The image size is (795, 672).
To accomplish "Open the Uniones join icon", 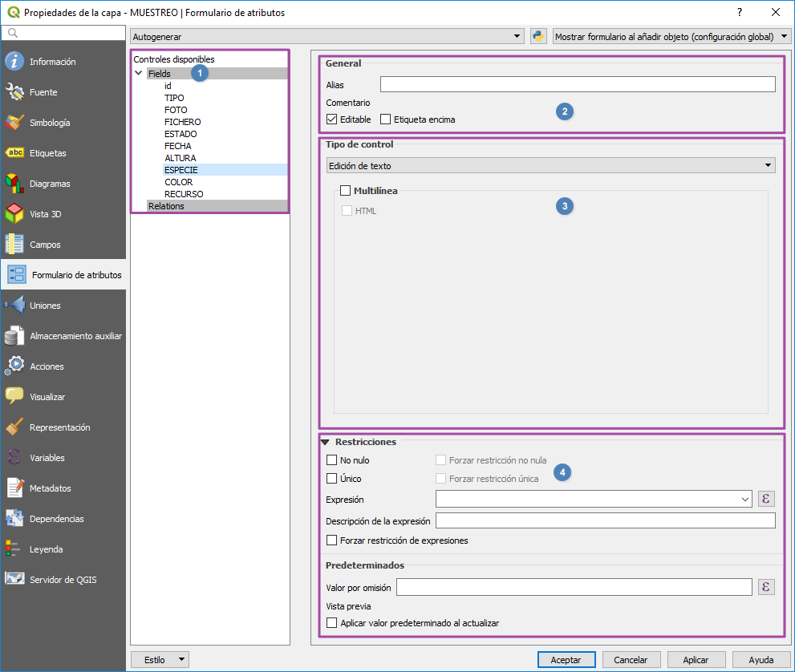I will (x=14, y=305).
